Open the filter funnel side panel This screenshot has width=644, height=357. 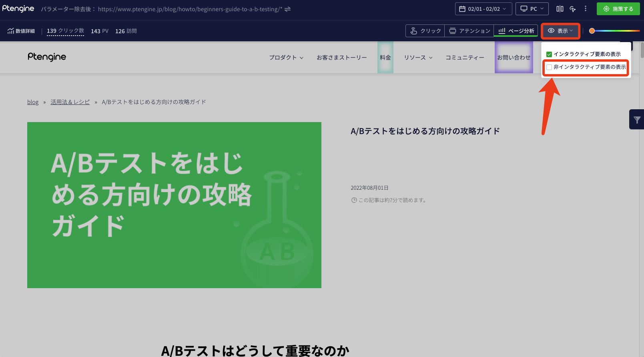[637, 120]
